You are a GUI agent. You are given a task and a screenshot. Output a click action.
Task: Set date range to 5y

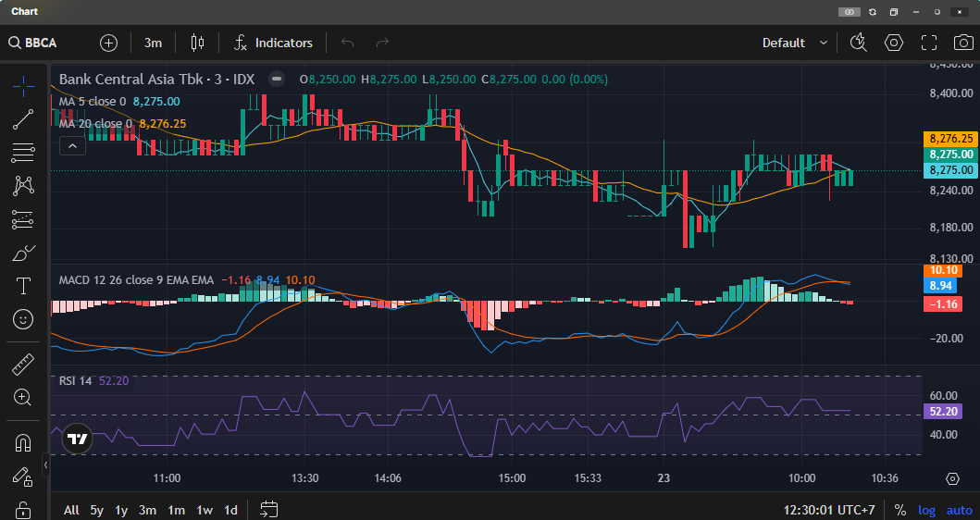pyautogui.click(x=97, y=510)
